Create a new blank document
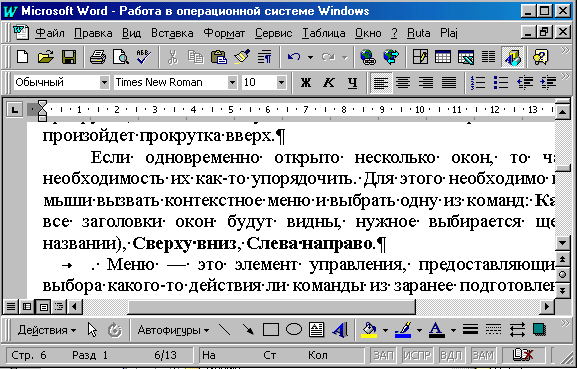This screenshot has width=577, height=369. pyautogui.click(x=23, y=57)
